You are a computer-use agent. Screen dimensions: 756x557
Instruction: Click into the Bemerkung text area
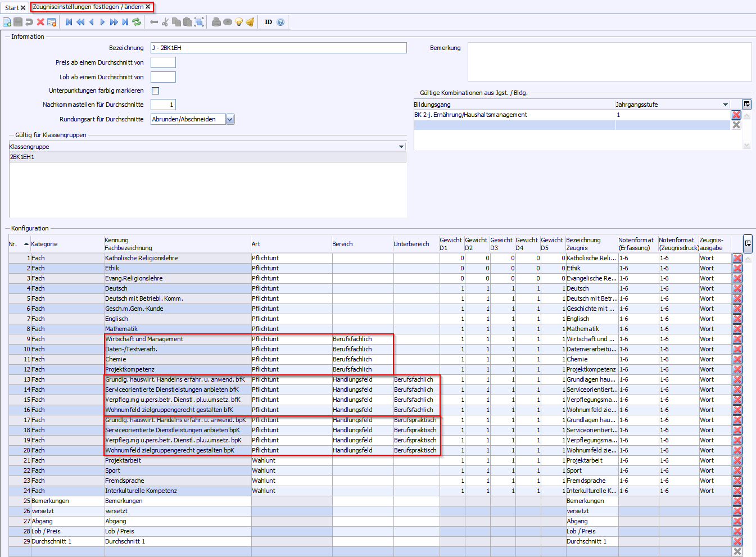point(609,62)
